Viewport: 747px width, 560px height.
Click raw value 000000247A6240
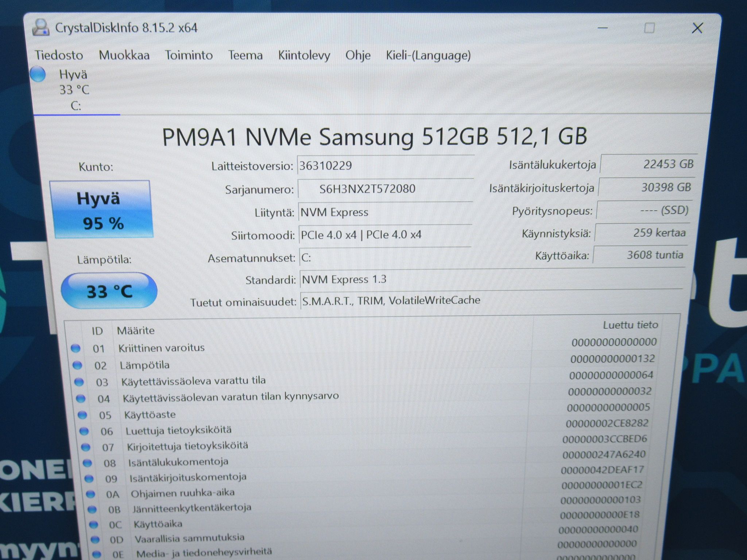click(604, 455)
